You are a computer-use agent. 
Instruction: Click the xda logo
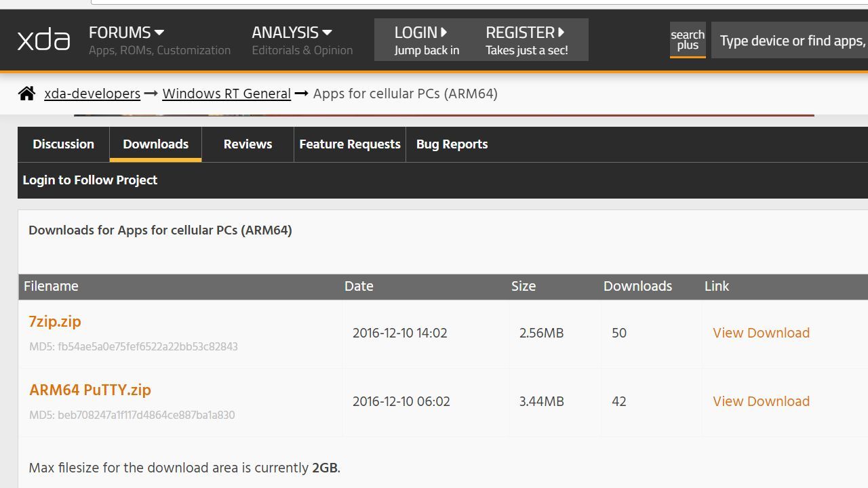[x=43, y=40]
